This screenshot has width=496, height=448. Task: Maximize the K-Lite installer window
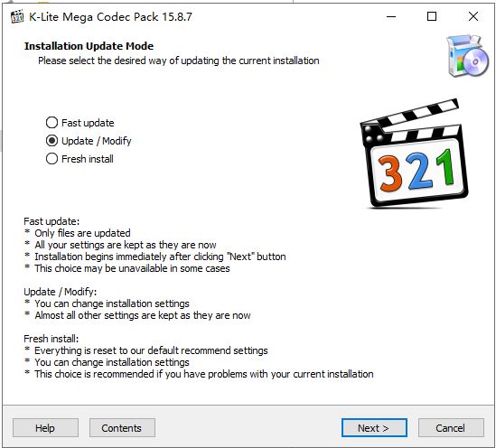pos(432,16)
